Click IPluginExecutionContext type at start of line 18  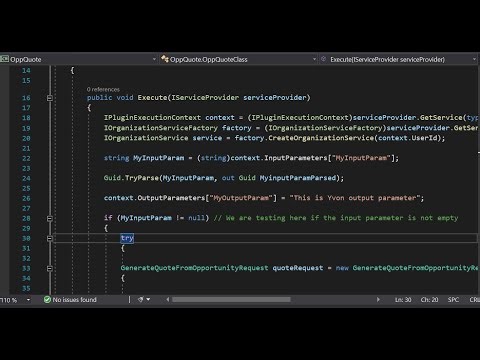152,118
